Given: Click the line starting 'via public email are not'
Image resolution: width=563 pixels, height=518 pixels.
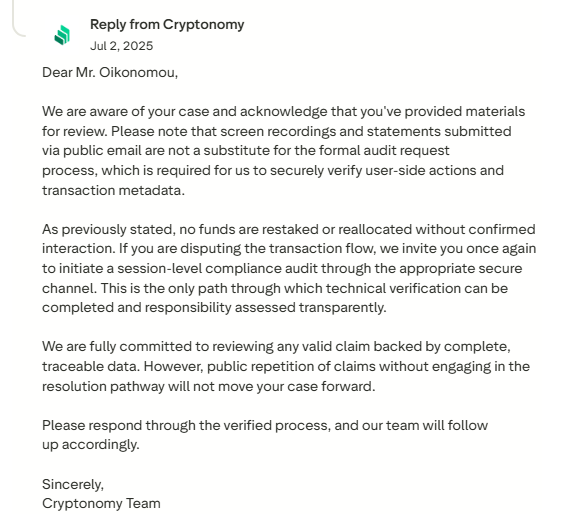Looking at the screenshot, I should (x=246, y=150).
